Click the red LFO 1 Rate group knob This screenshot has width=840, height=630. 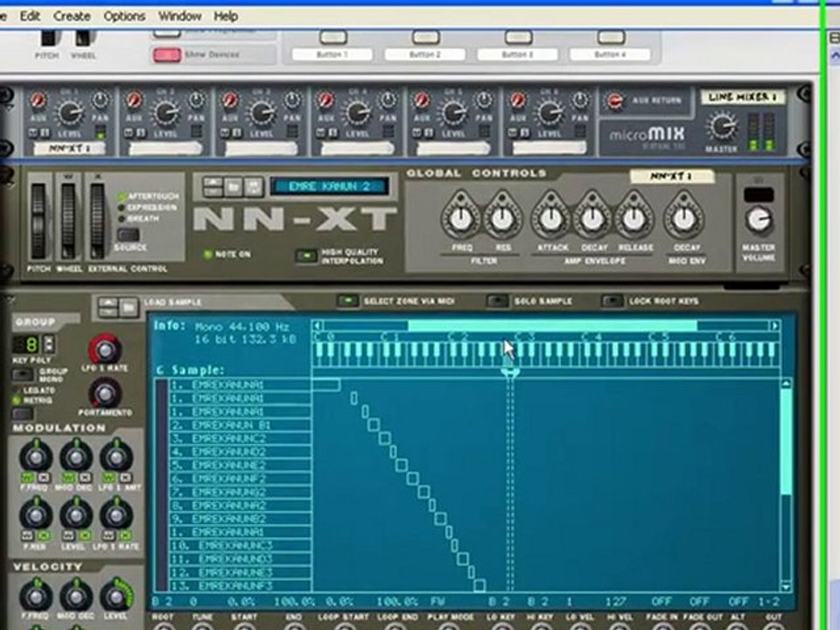(105, 350)
